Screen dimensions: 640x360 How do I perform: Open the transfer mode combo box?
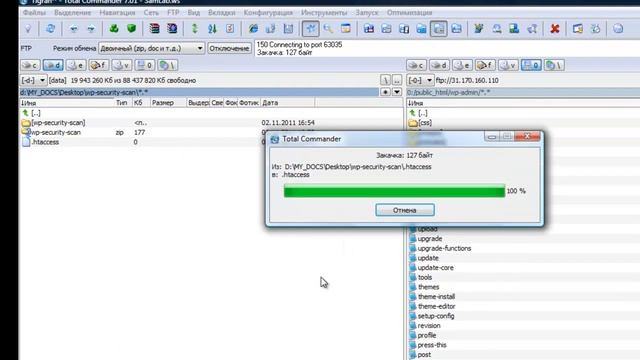click(151, 48)
